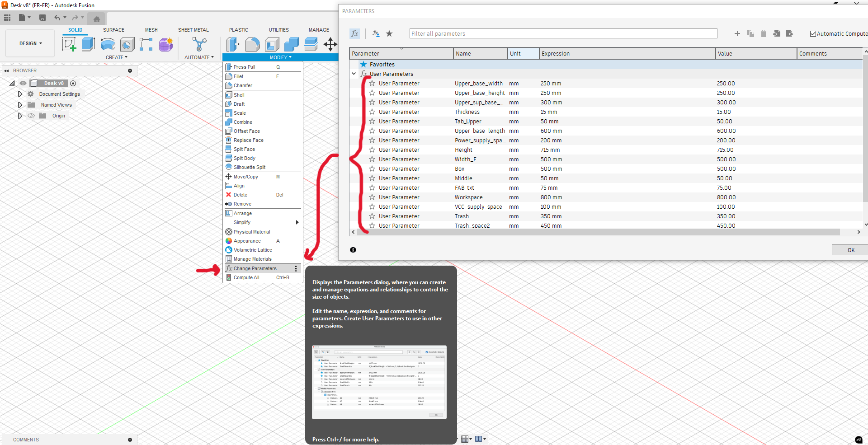This screenshot has width=868, height=445.
Task: Switch to the SURFACE tab
Action: pyautogui.click(x=113, y=30)
